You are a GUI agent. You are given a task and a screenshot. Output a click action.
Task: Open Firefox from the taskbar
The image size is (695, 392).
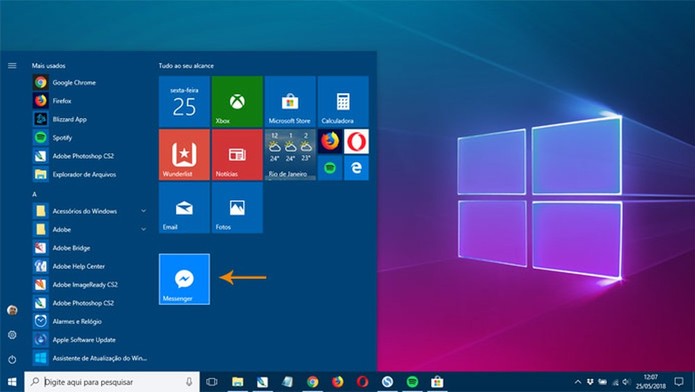[338, 382]
